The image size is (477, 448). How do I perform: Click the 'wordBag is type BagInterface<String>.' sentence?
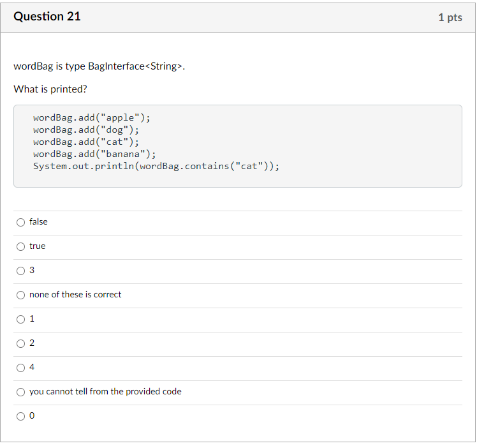tap(99, 66)
